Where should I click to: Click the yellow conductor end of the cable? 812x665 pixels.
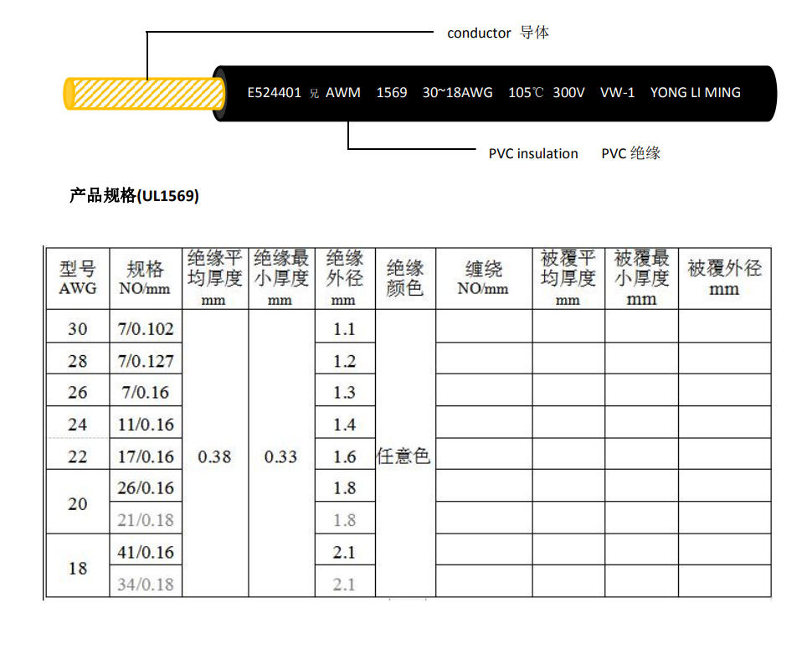pyautogui.click(x=142, y=93)
